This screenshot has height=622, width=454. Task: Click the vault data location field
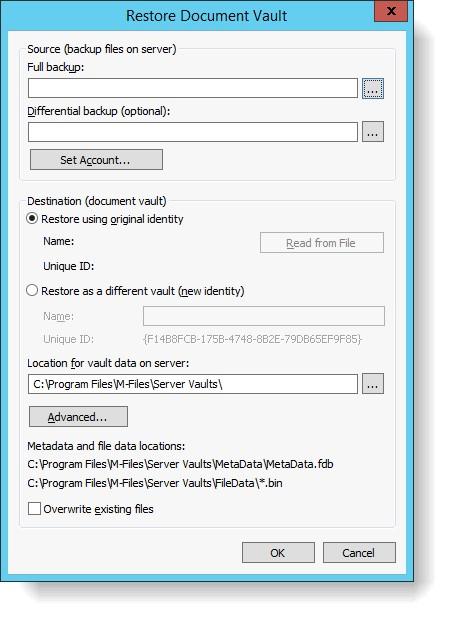click(x=193, y=384)
